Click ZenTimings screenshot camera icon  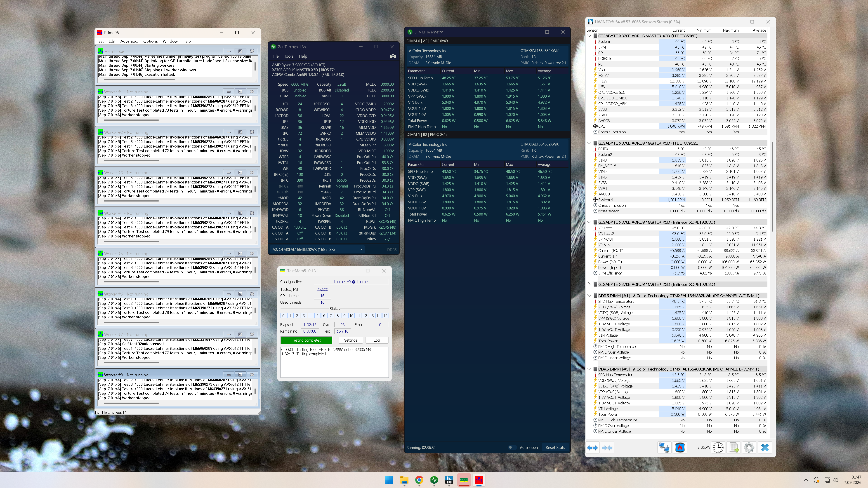pos(393,56)
